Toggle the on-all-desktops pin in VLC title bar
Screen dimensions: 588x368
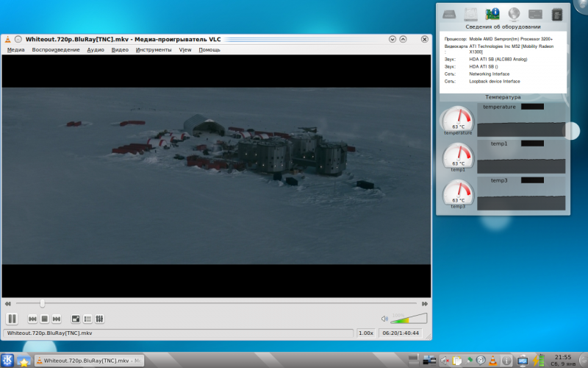coord(18,39)
